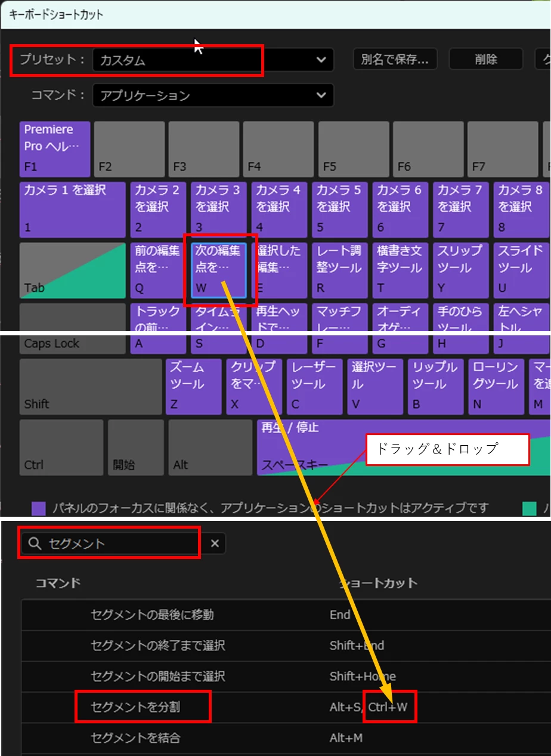Select the R key レート調整ツール
551x756 pixels.
[x=339, y=270]
